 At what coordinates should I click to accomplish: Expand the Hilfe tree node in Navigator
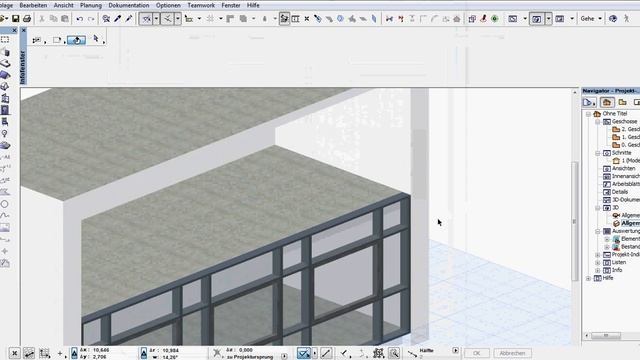(x=588, y=278)
